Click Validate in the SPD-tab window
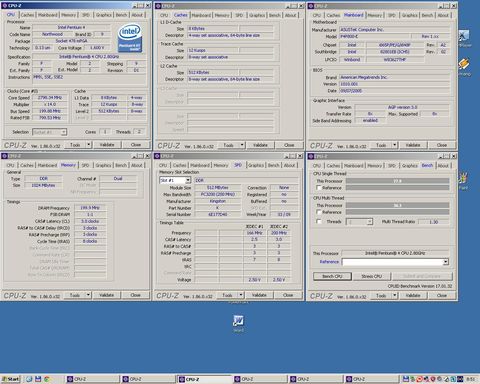 click(259, 295)
